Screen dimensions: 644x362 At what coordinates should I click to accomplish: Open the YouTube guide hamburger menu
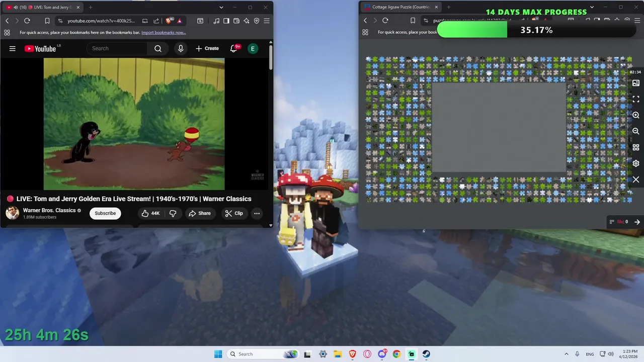(x=12, y=48)
